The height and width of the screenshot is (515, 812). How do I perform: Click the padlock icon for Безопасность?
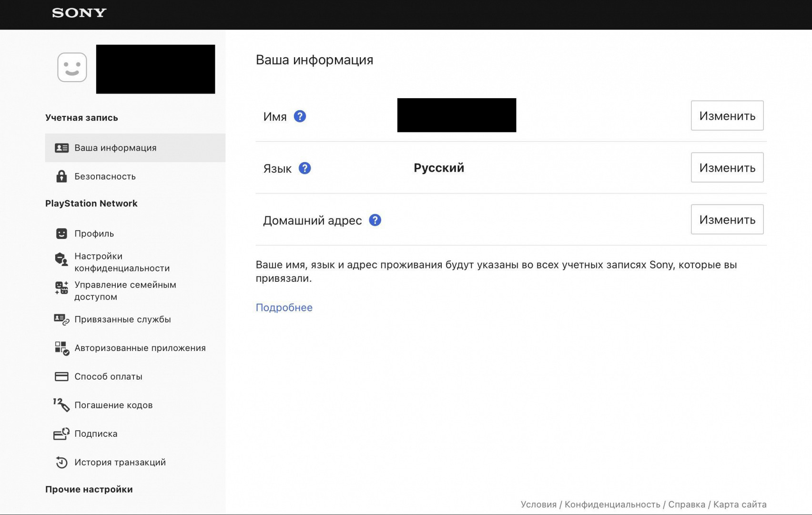click(61, 176)
